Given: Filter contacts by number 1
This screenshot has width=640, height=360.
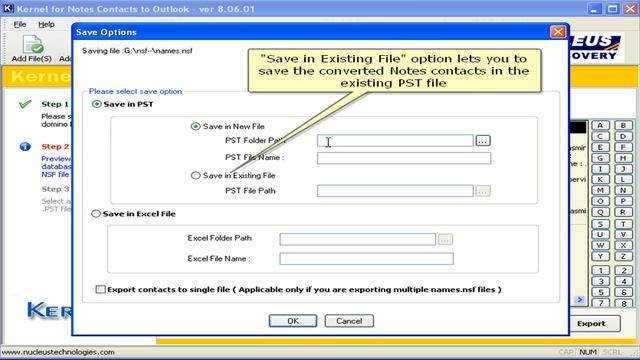Looking at the screenshot, I should coord(600,271).
